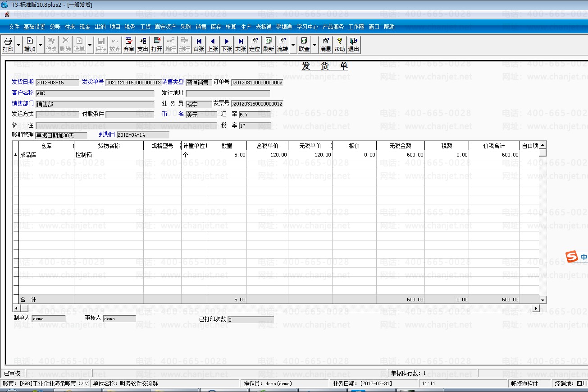The image size is (588, 392).
Task: Open the 库存 menu
Action: pyautogui.click(x=216, y=27)
